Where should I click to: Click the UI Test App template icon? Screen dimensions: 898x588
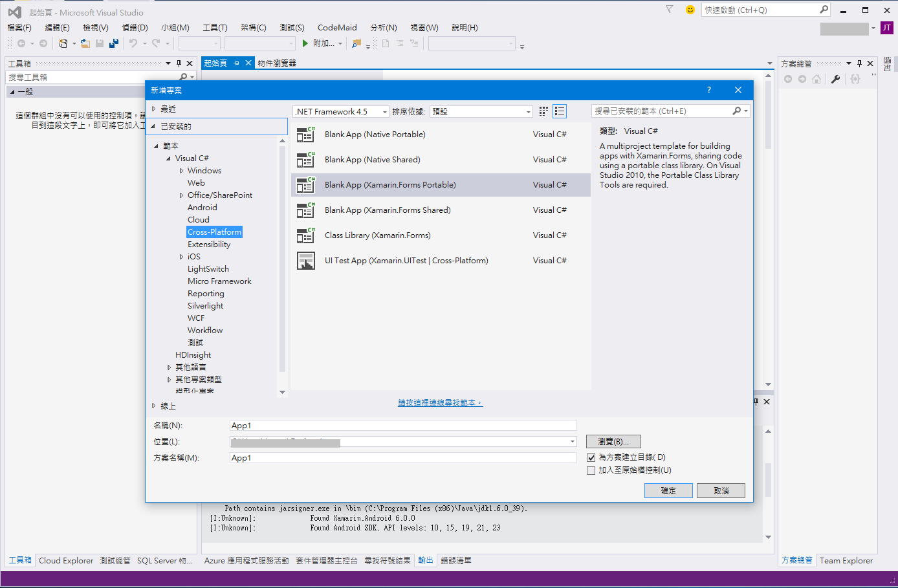click(x=305, y=261)
